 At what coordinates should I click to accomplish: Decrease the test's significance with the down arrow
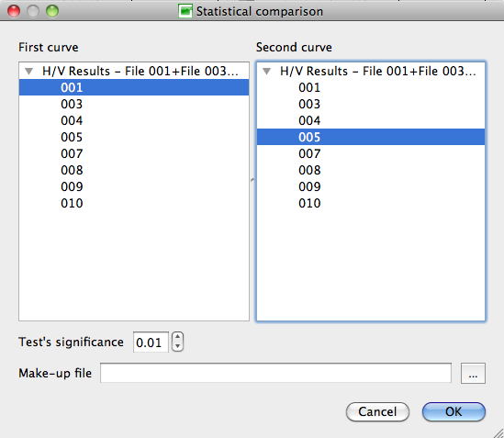click(177, 346)
